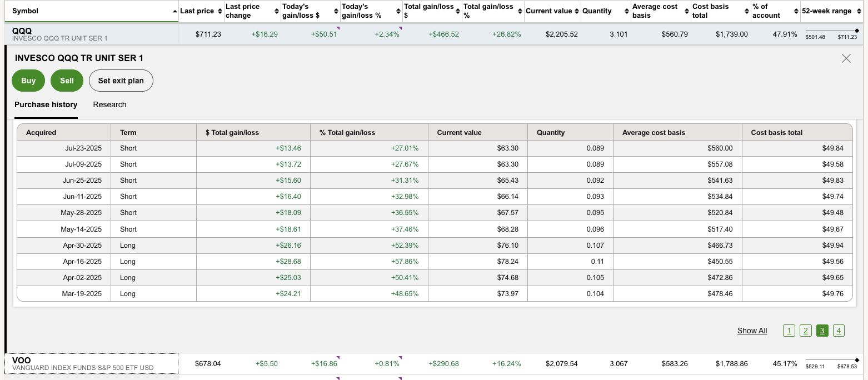Image resolution: width=868 pixels, height=380 pixels.
Task: Sort by Last price column
Action: point(201,11)
